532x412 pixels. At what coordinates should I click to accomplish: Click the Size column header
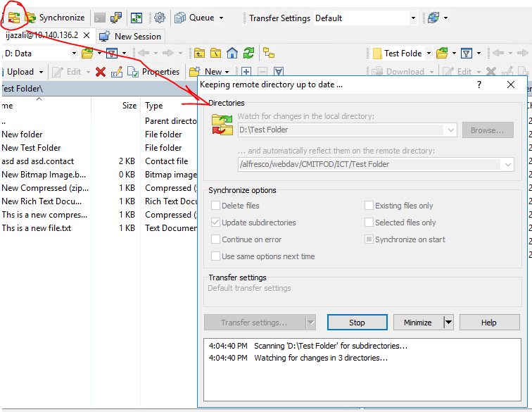coord(129,106)
